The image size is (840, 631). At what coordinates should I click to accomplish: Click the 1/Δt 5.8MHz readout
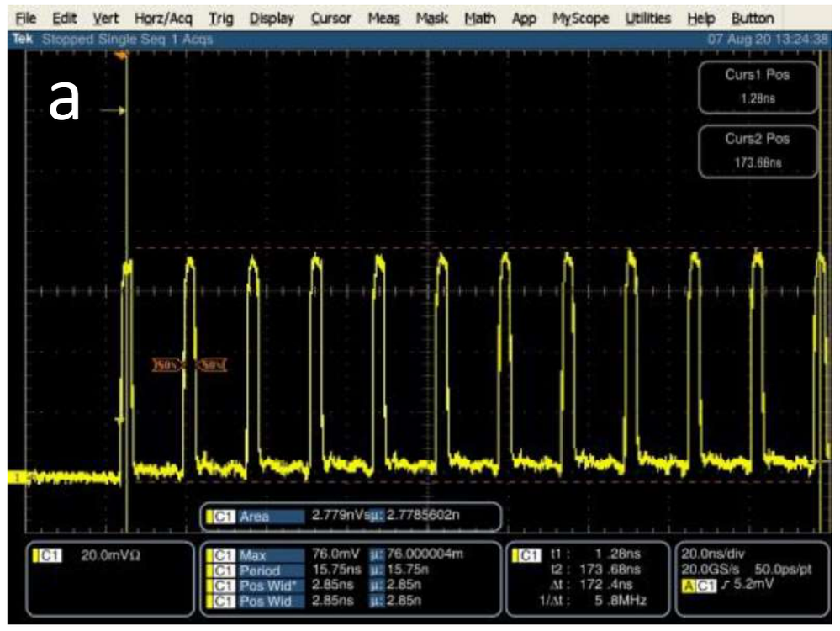click(593, 601)
